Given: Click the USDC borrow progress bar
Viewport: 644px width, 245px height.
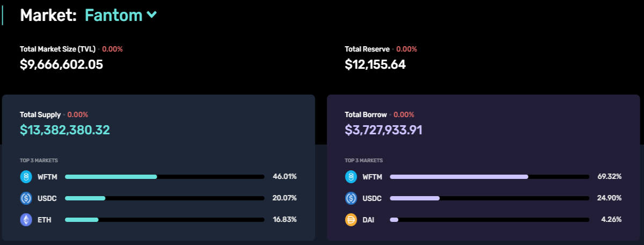Looking at the screenshot, I should [489, 198].
